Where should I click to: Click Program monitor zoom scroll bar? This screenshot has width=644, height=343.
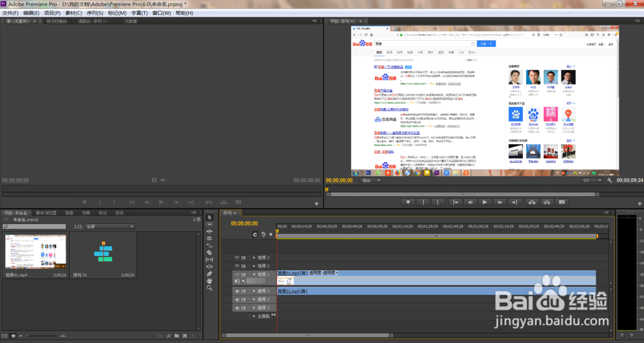pos(462,194)
